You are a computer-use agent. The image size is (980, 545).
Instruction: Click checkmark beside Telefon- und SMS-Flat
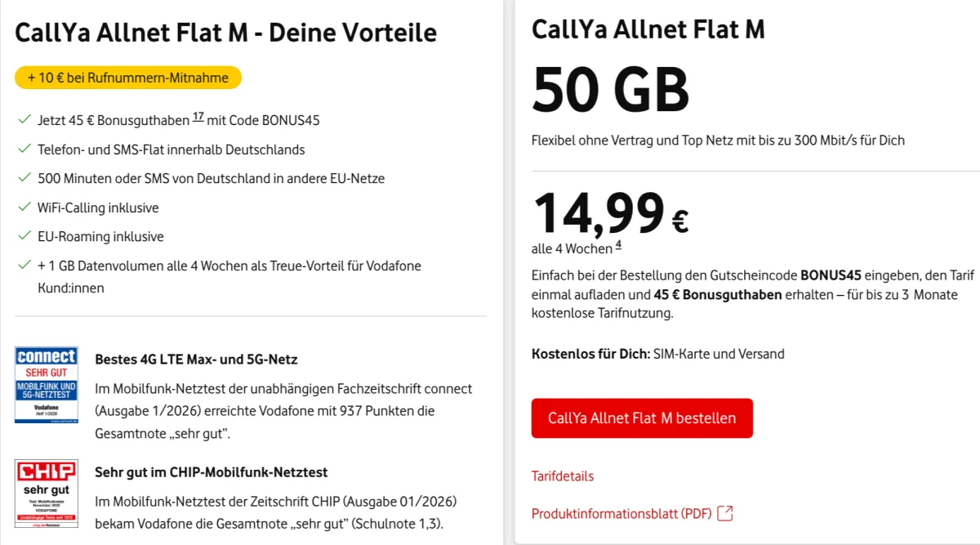click(x=24, y=150)
